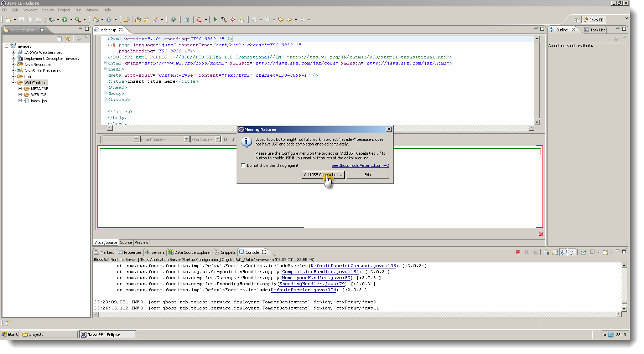Click Collapse All in Project Explorer

pos(59,39)
